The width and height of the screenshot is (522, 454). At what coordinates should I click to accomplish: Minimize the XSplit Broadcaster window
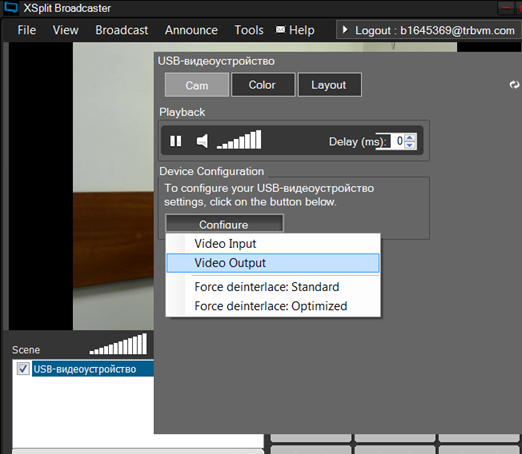(x=506, y=8)
